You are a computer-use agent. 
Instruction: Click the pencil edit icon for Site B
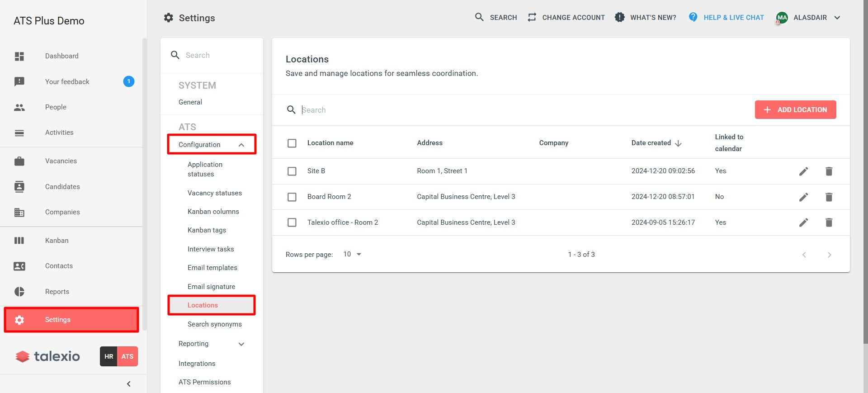click(803, 171)
